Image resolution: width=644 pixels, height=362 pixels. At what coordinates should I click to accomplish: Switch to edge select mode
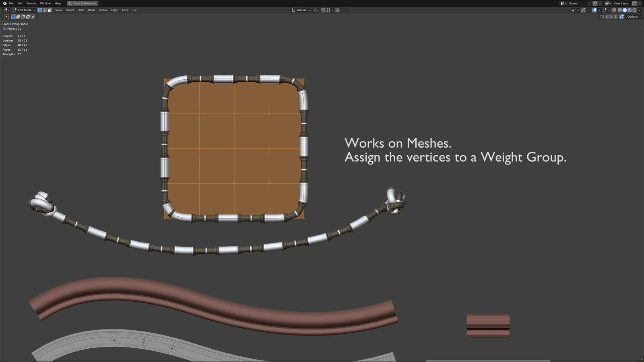click(x=44, y=10)
